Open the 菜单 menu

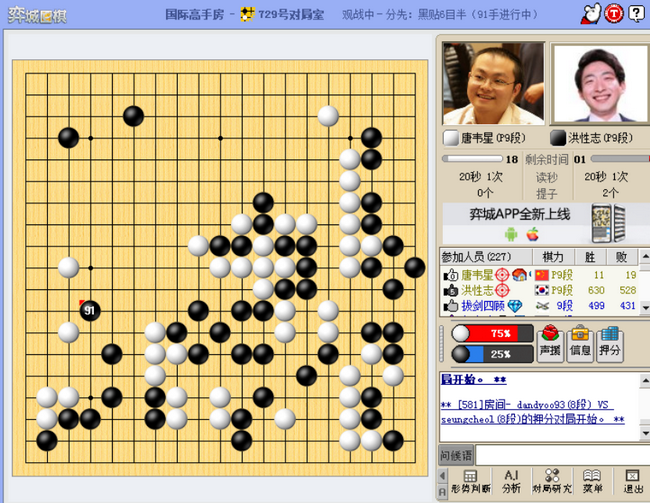pos(592,482)
